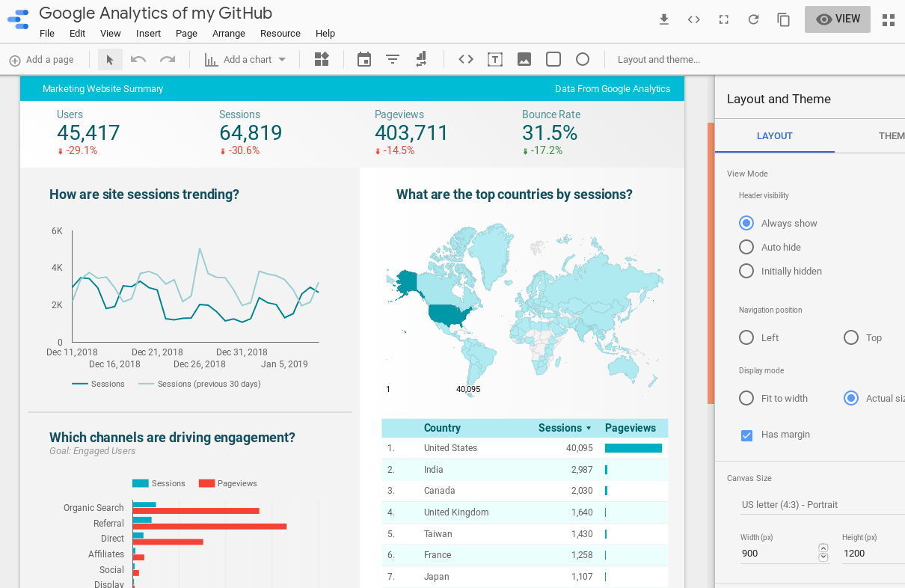Add a filter control to the report
Image resolution: width=905 pixels, height=588 pixels.
(392, 59)
